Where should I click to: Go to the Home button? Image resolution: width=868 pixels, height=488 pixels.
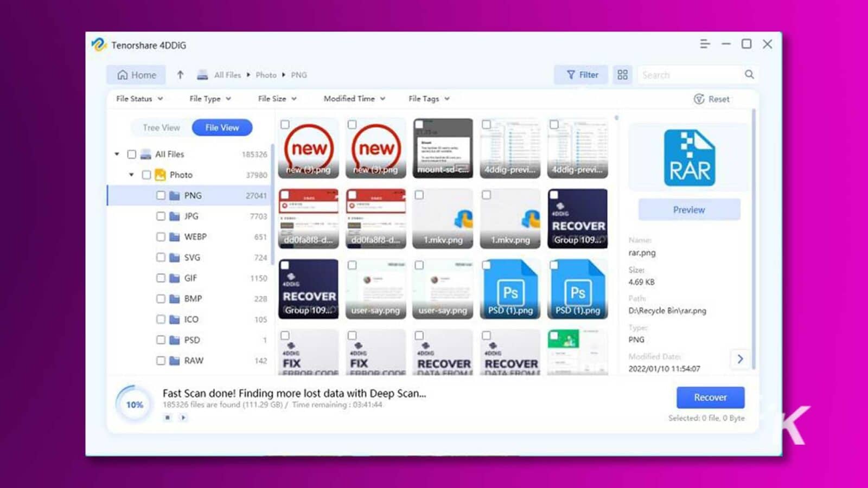coord(136,75)
